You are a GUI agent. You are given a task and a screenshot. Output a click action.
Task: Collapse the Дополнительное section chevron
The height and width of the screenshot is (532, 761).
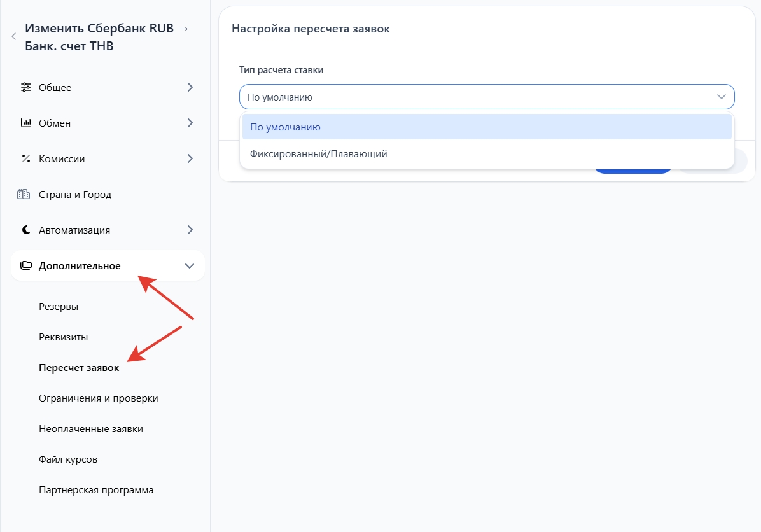[189, 266]
